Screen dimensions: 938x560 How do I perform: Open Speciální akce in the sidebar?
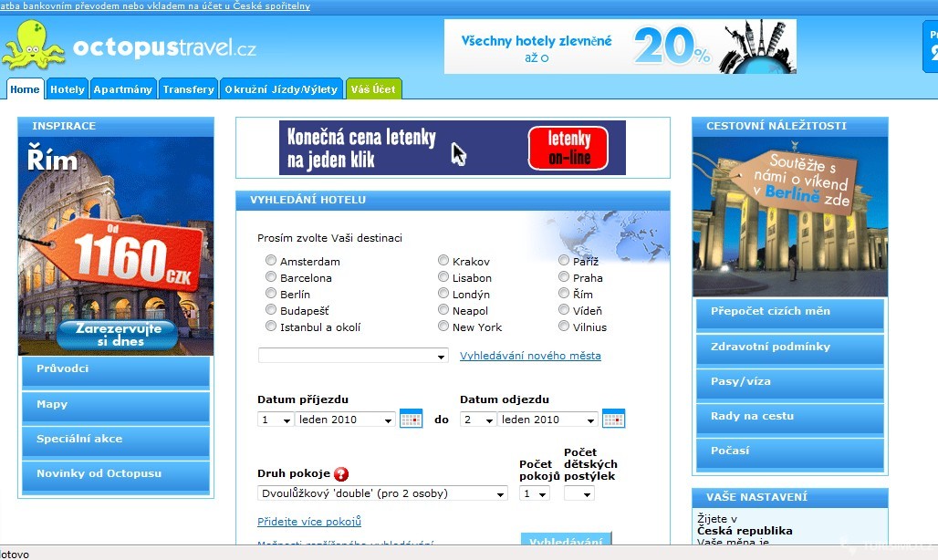pos(116,442)
